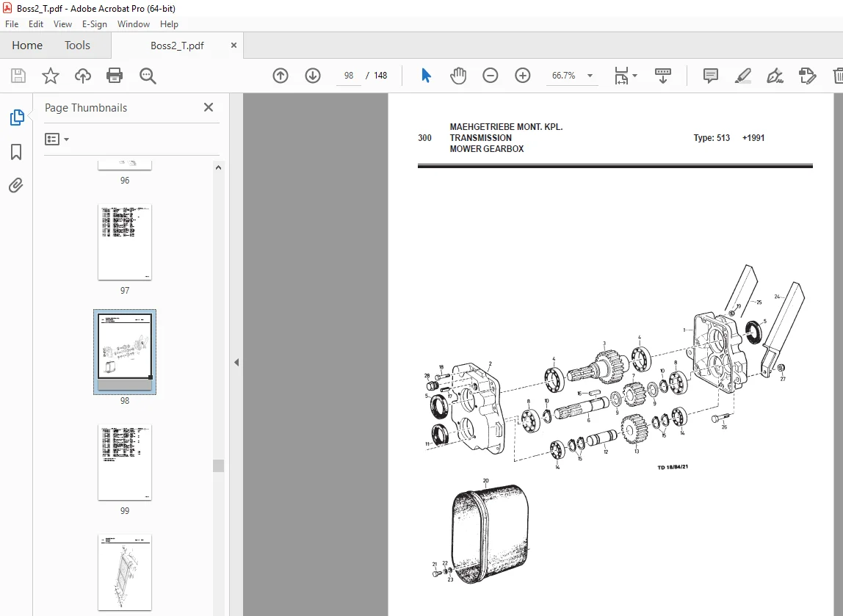Open the E-Sign menu

pyautogui.click(x=95, y=24)
